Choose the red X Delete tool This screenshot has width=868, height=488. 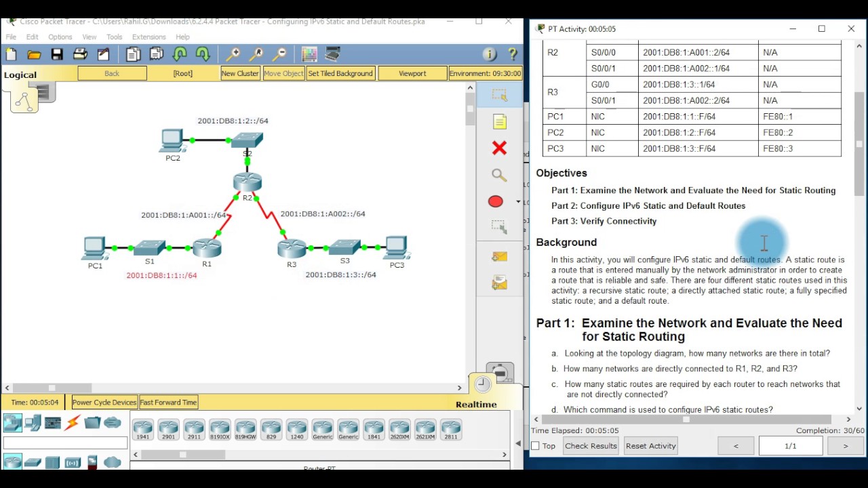[x=500, y=148]
